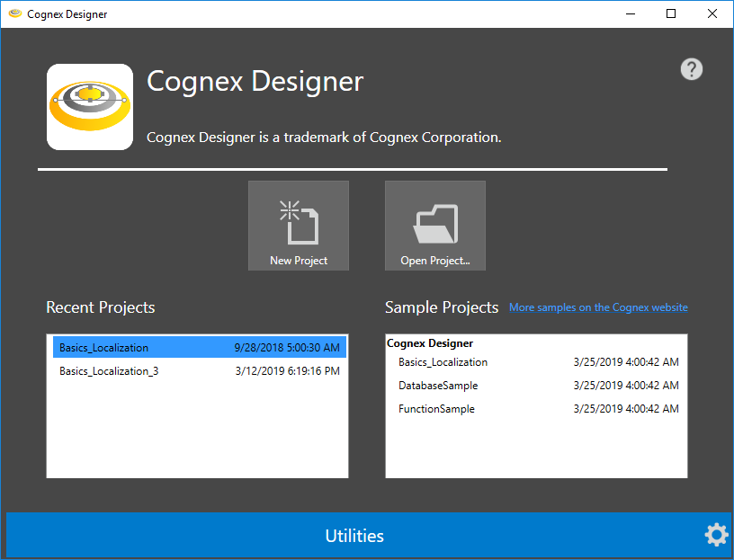This screenshot has width=734, height=560.
Task: Choose the DatabaseSample sample project
Action: 438,386
